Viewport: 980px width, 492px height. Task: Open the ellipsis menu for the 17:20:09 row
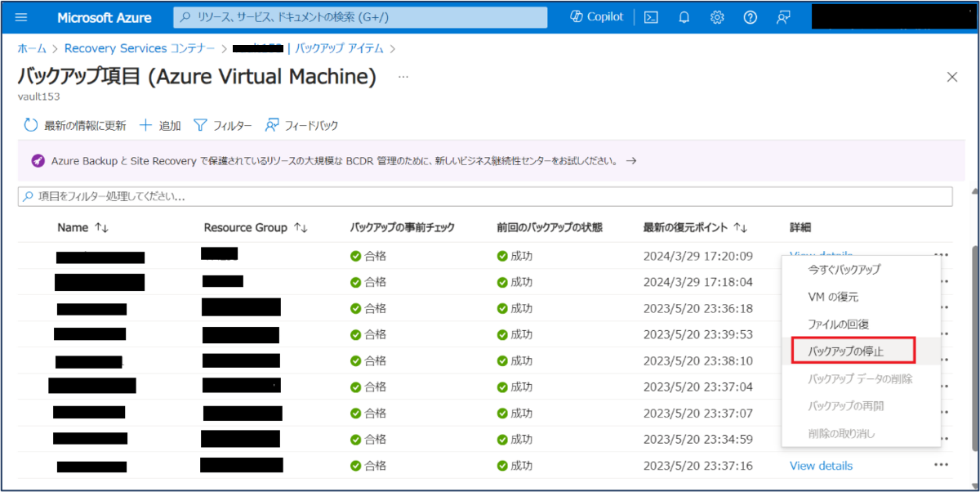[942, 256]
